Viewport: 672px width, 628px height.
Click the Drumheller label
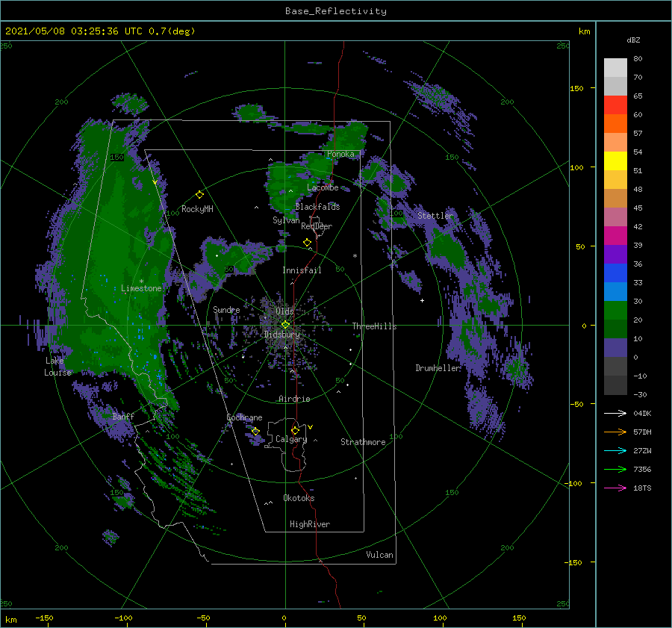tap(438, 368)
